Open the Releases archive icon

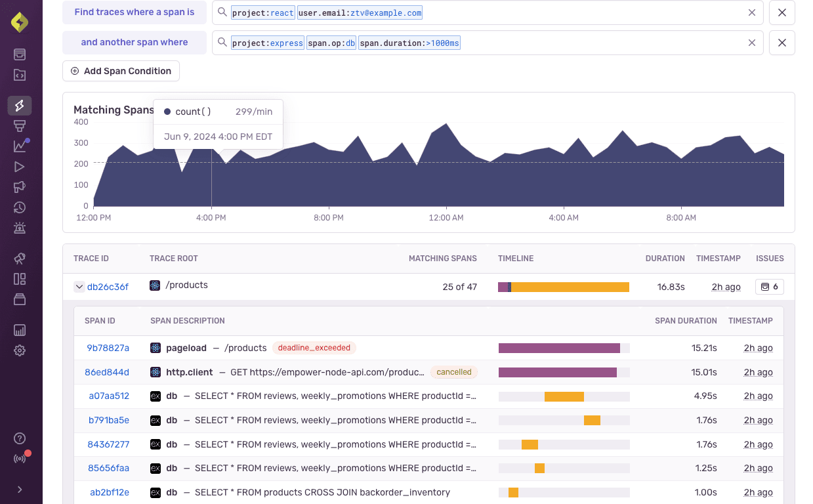click(20, 299)
